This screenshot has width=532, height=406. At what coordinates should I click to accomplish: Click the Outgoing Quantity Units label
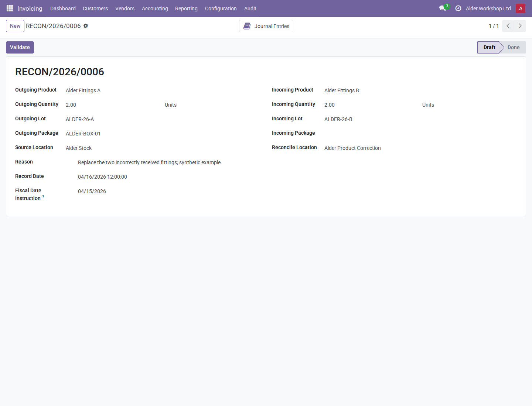(171, 105)
